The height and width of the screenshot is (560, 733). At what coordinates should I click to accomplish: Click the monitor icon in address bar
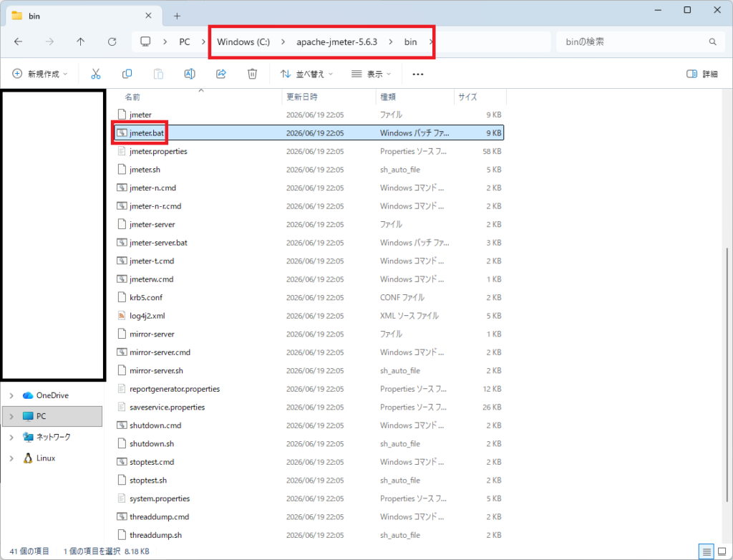[145, 42]
